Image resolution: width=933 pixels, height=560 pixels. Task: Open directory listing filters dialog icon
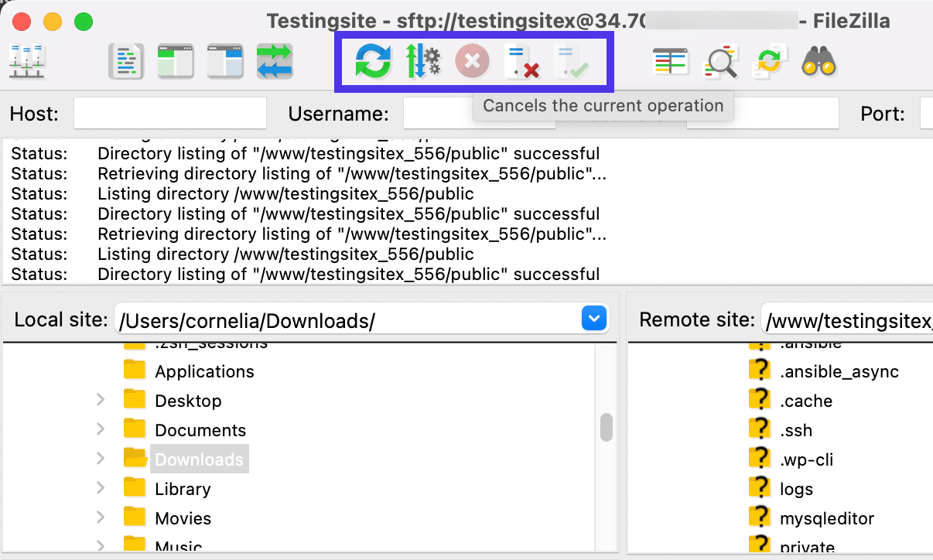670,62
